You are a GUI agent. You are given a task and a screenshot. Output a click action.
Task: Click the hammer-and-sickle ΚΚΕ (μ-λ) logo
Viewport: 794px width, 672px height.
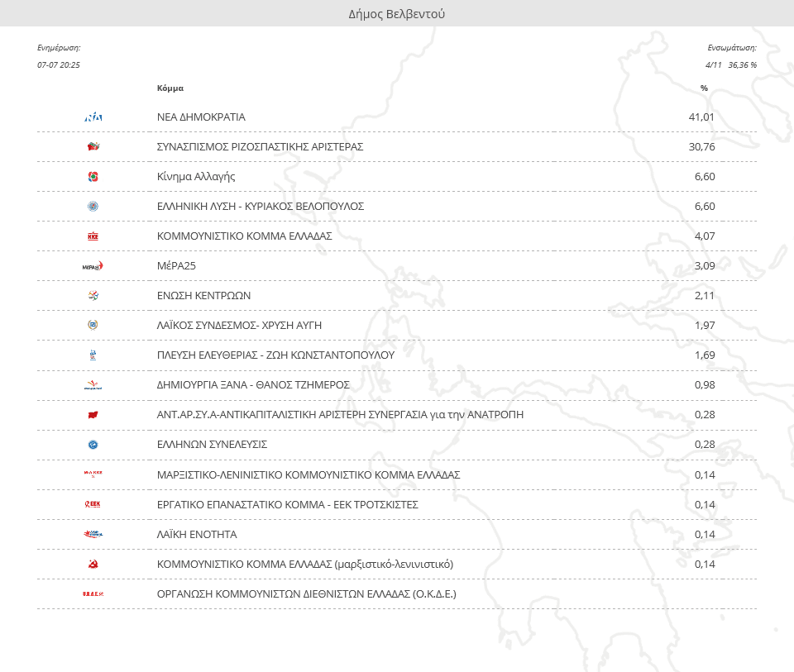point(93,564)
